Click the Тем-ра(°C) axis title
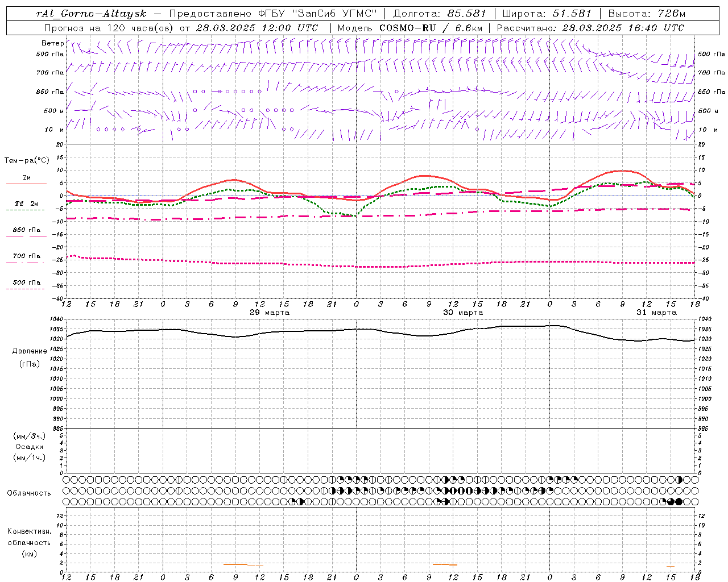 [27, 161]
